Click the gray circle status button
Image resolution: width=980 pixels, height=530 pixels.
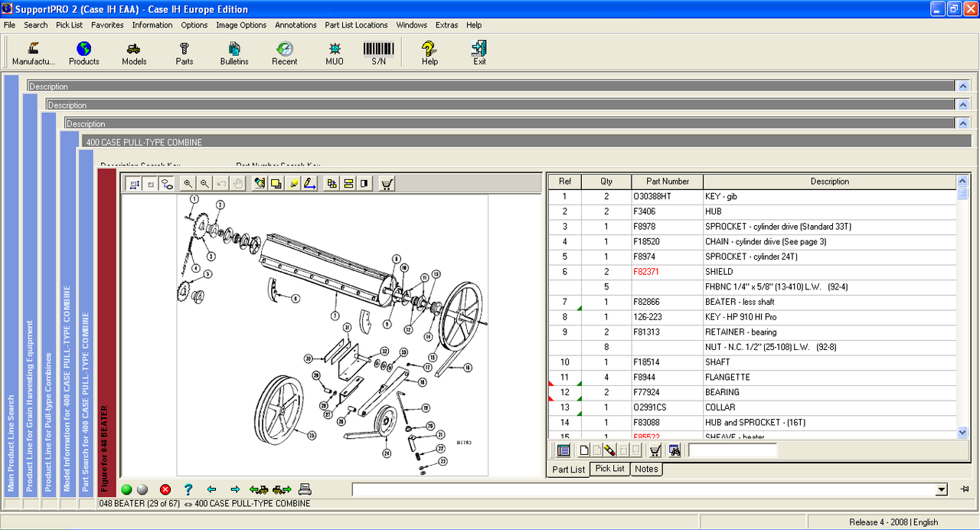point(142,489)
